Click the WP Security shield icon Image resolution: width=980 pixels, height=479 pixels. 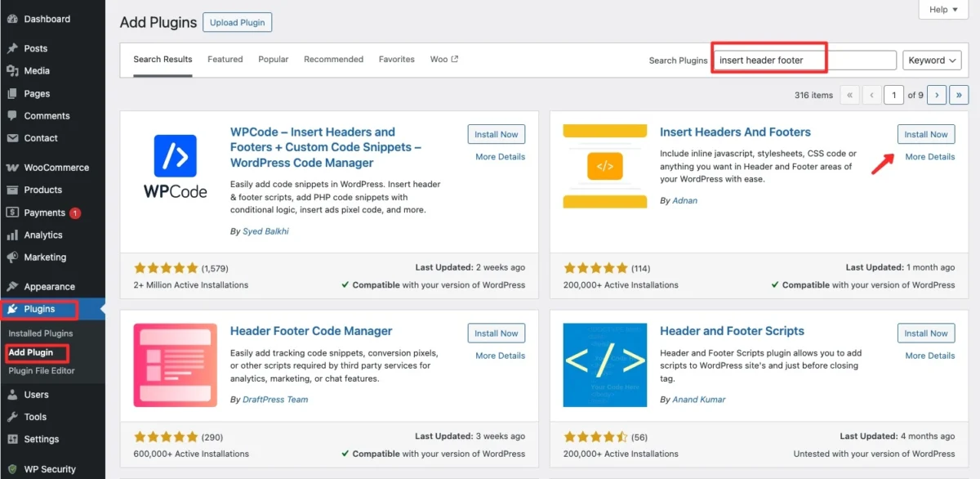(12, 469)
